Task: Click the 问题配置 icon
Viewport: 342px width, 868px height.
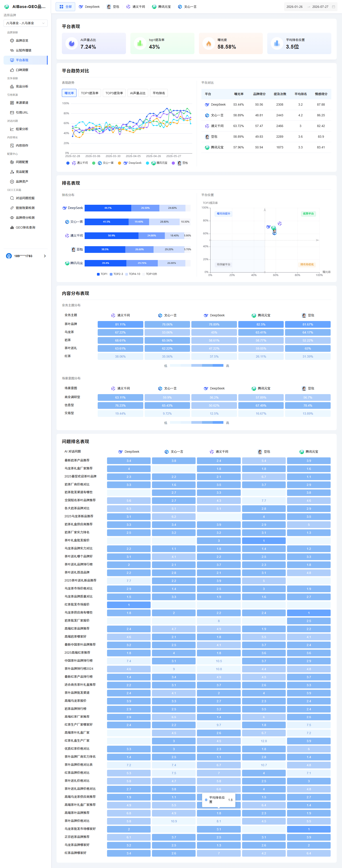Action: (12, 162)
